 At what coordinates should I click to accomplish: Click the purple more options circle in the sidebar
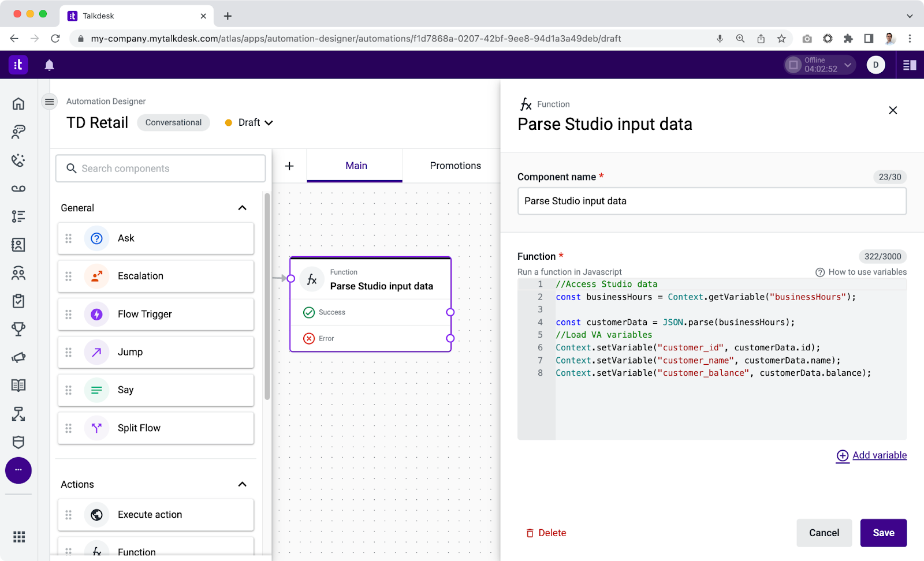coord(18,470)
